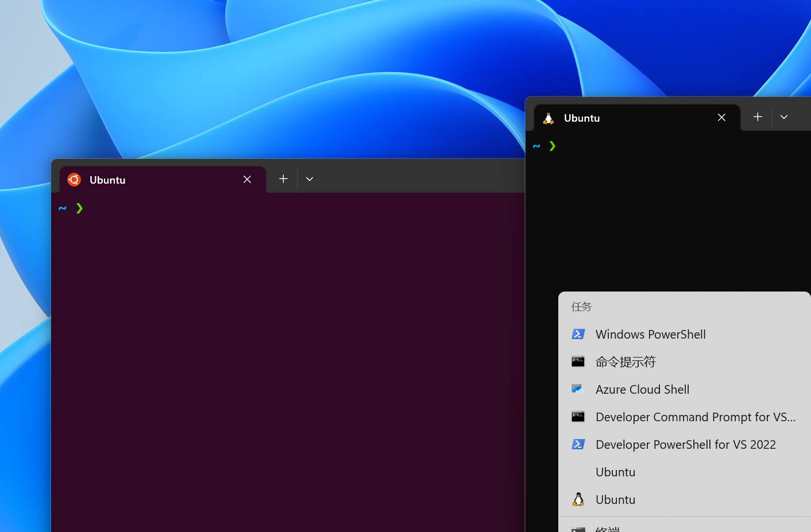Open the profile dropdown on the dark terminal window
This screenshot has height=532, width=811.
[784, 117]
